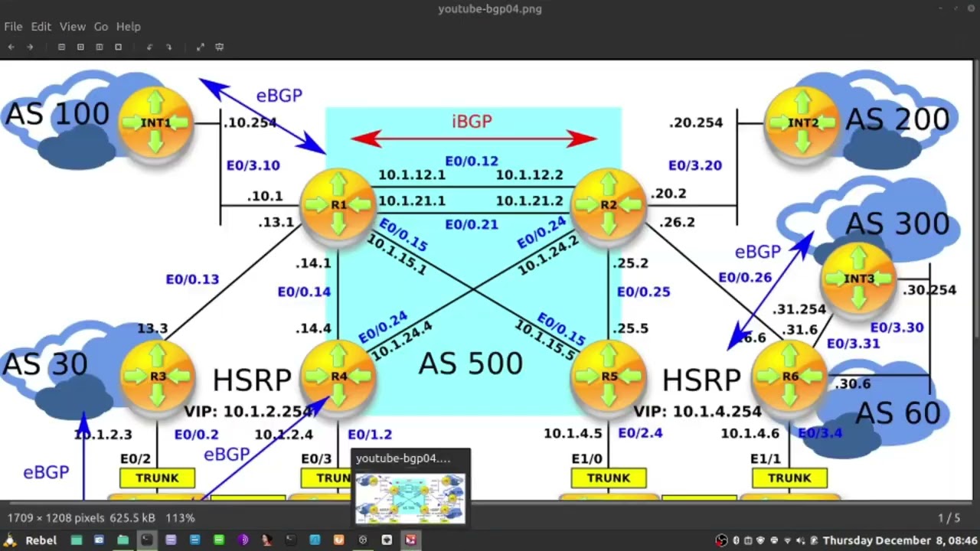
Task: Switch to the image viewer taskbar entry
Action: [x=410, y=540]
